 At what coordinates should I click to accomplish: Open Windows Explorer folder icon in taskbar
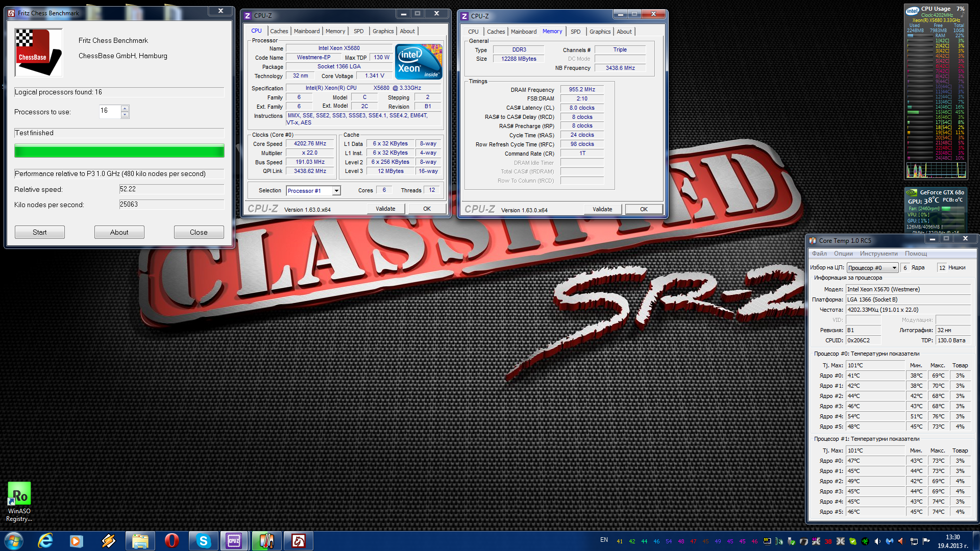pyautogui.click(x=140, y=541)
